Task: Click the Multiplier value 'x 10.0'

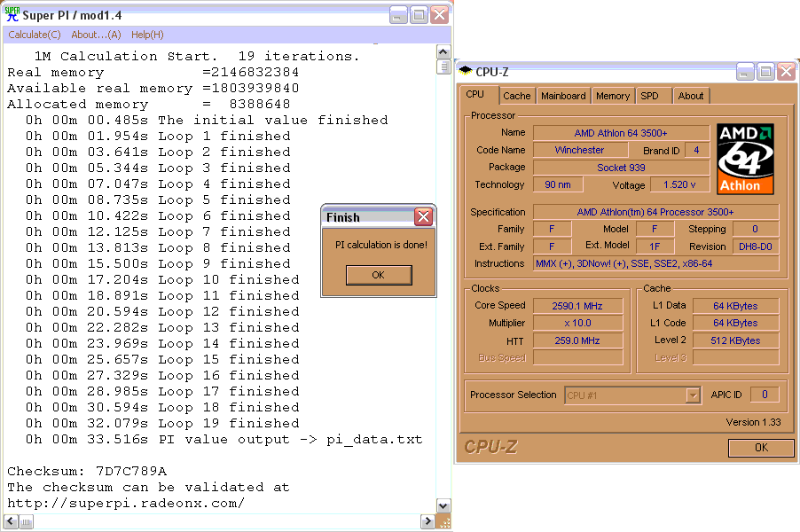Action: [577, 323]
